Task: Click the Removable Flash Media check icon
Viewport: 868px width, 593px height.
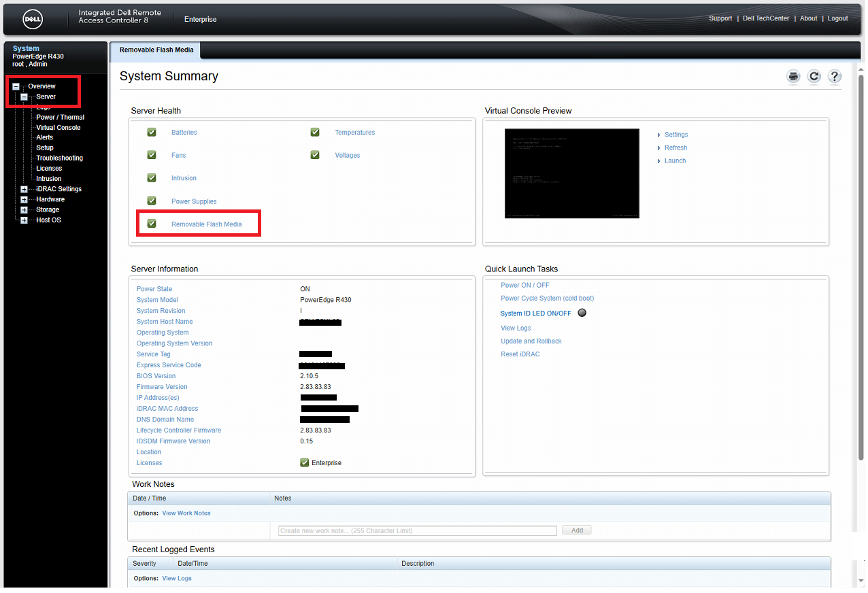Action: [x=152, y=223]
